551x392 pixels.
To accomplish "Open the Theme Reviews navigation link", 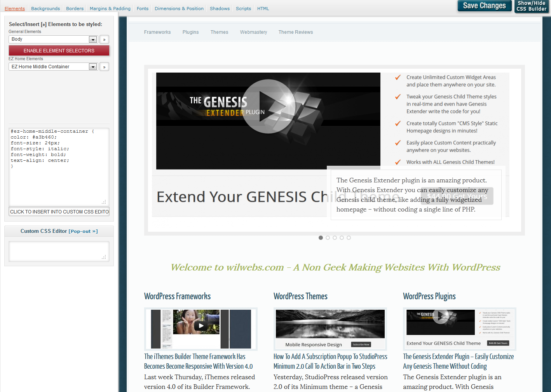I will point(295,32).
